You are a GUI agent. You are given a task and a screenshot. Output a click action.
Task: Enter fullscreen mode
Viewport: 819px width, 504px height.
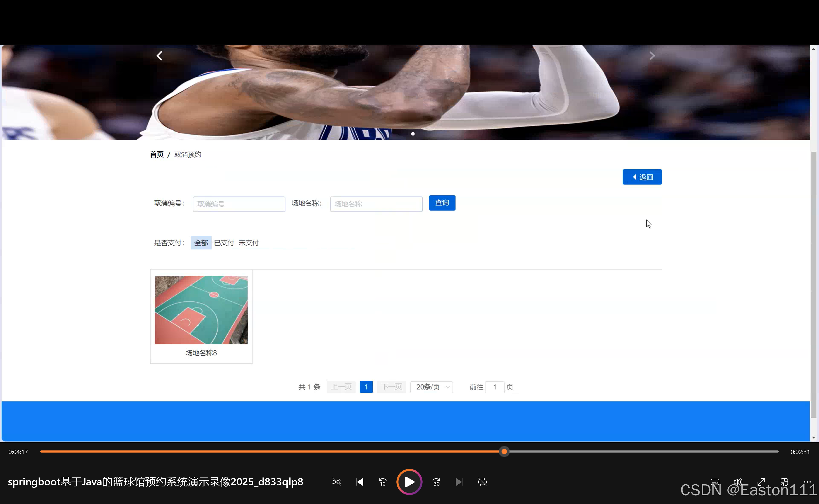pos(761,482)
